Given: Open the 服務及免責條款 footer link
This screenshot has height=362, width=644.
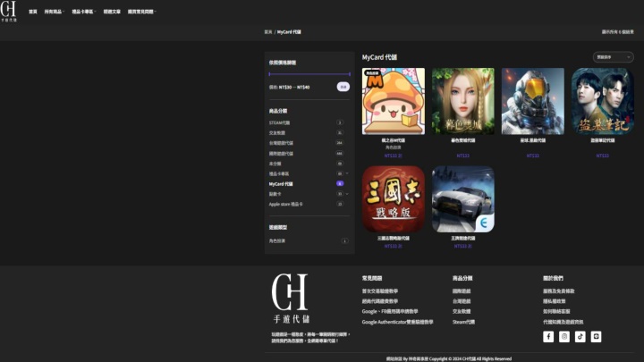Looking at the screenshot, I should pos(558,291).
